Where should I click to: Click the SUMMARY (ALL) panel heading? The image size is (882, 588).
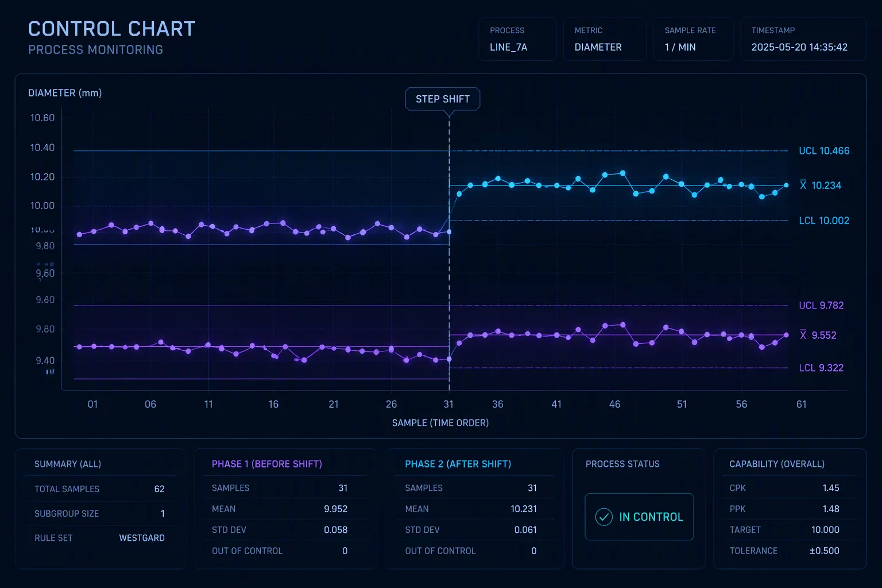pyautogui.click(x=68, y=464)
